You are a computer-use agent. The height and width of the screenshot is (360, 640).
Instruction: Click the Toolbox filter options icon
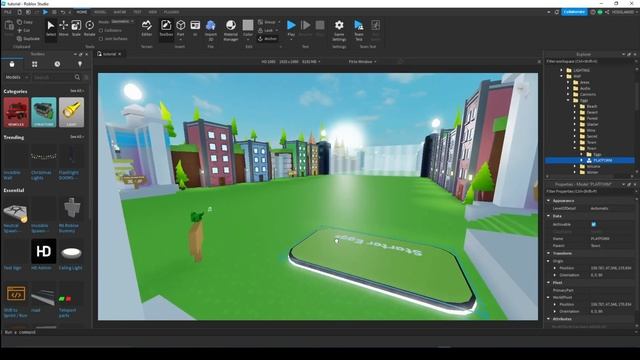[86, 77]
